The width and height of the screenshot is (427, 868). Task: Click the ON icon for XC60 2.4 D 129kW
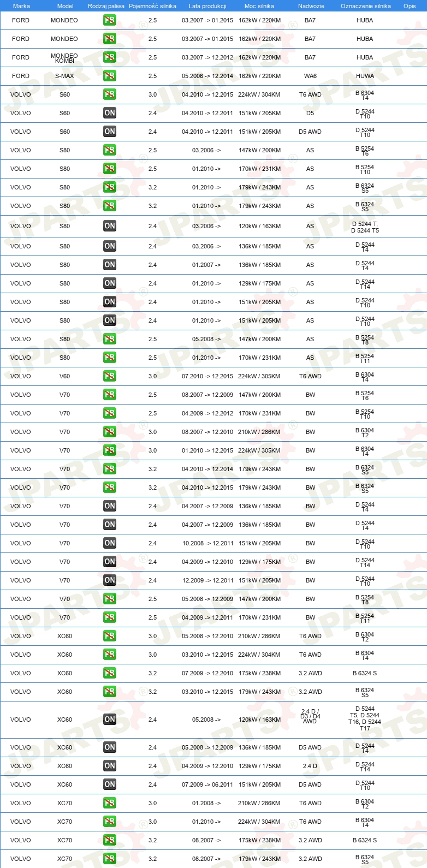coord(110,766)
